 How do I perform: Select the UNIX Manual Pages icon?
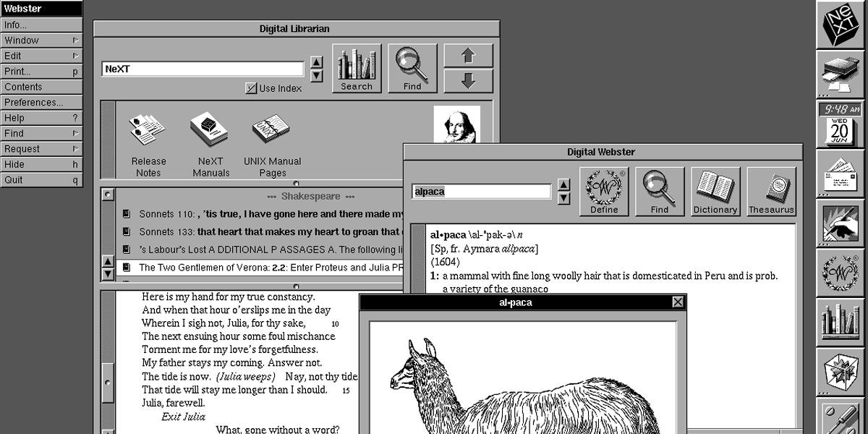coord(271,131)
